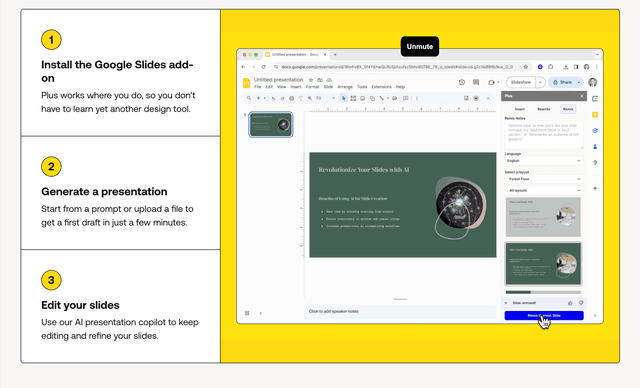This screenshot has height=388, width=640.
Task: Click the Unmute video button
Action: point(420,47)
